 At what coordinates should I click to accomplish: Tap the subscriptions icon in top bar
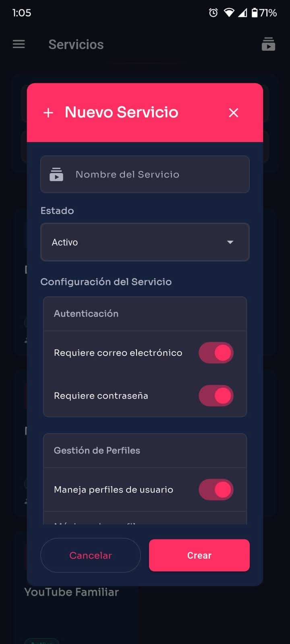click(x=268, y=44)
